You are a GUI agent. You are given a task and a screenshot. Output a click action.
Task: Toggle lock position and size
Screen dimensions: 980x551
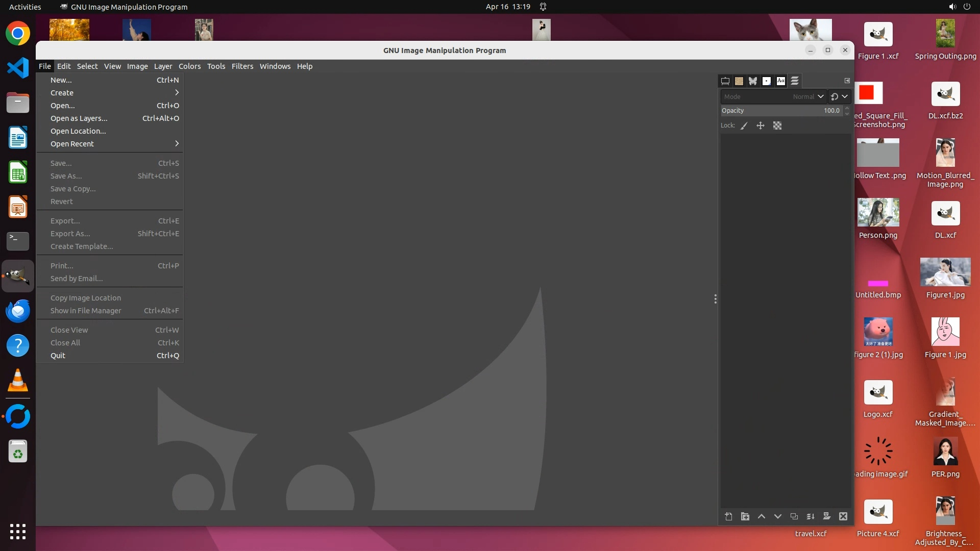click(x=761, y=126)
